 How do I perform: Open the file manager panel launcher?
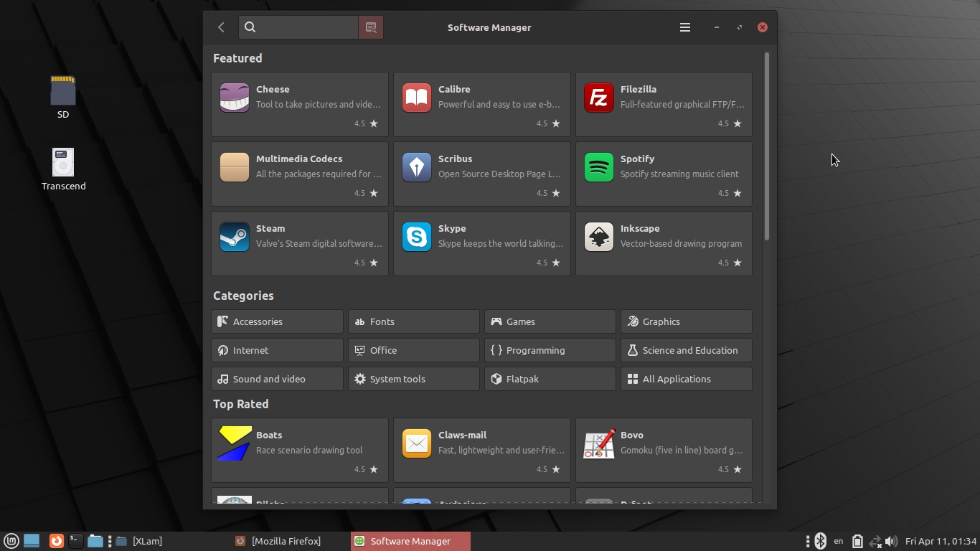pos(95,541)
